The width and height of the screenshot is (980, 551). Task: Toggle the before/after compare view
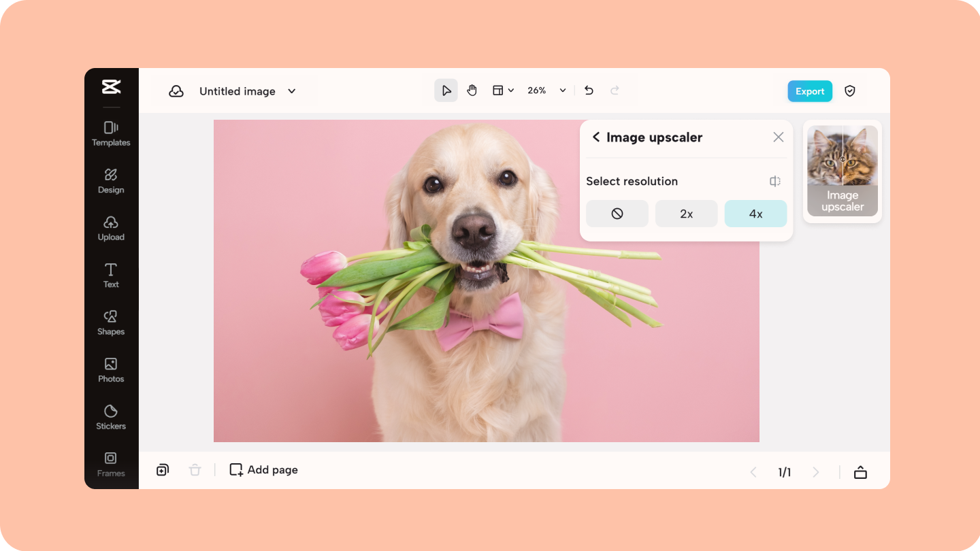[x=775, y=182]
